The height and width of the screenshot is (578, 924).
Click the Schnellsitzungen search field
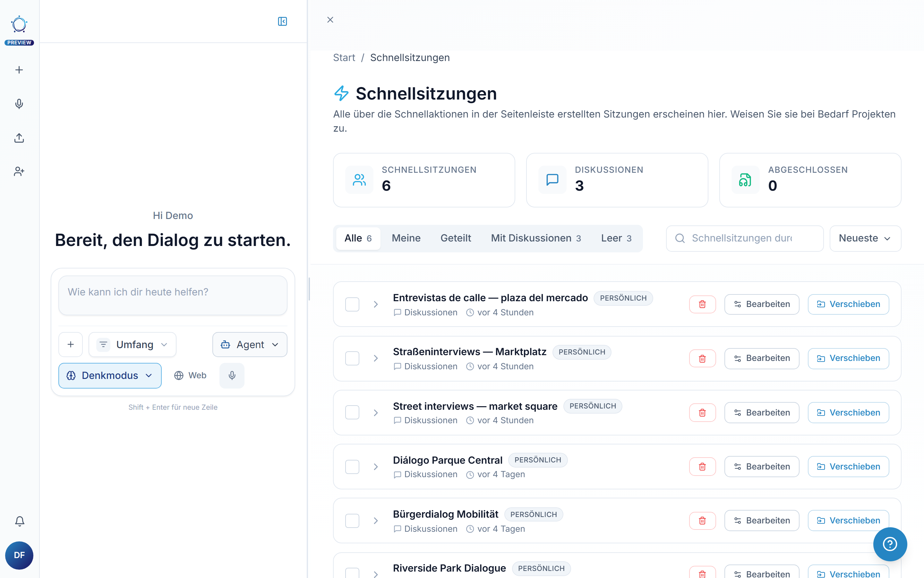[745, 238]
